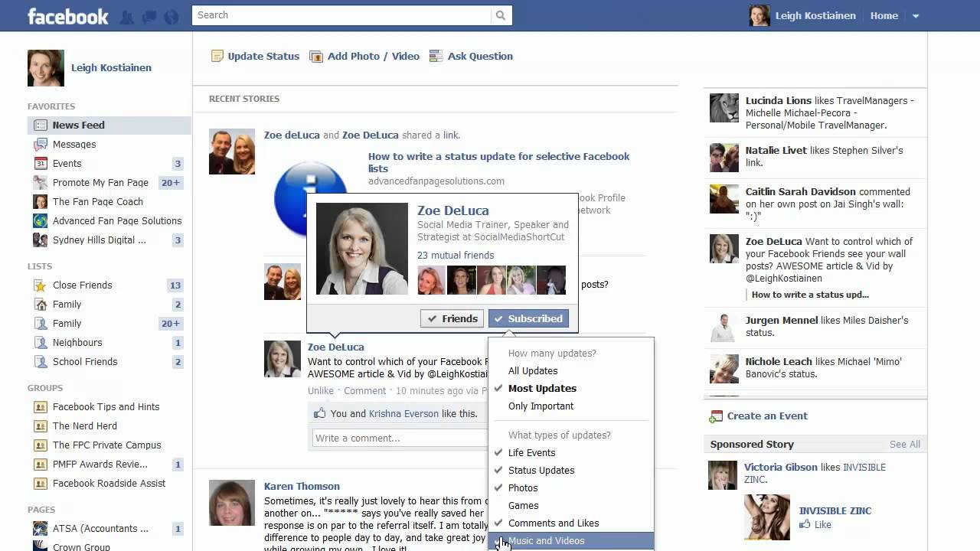Click the Ask Question icon
The width and height of the screenshot is (980, 551).
(436, 56)
